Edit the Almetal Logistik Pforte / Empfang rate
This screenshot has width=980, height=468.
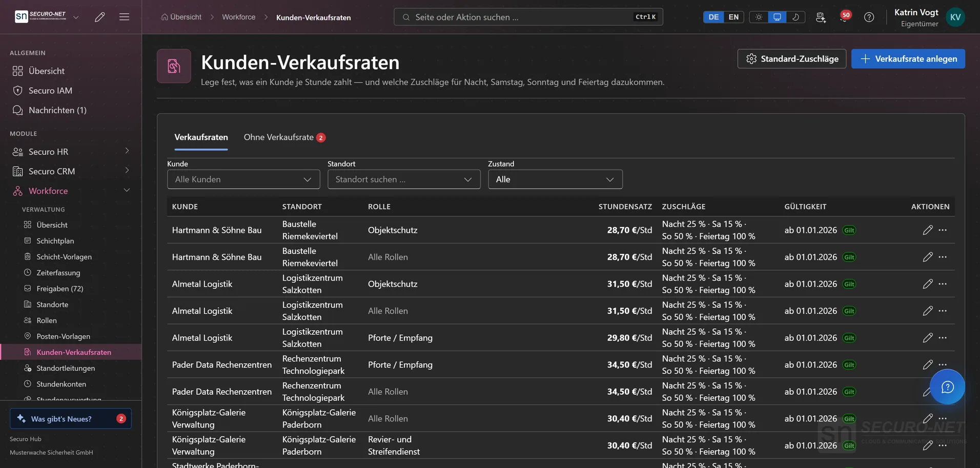tap(928, 337)
